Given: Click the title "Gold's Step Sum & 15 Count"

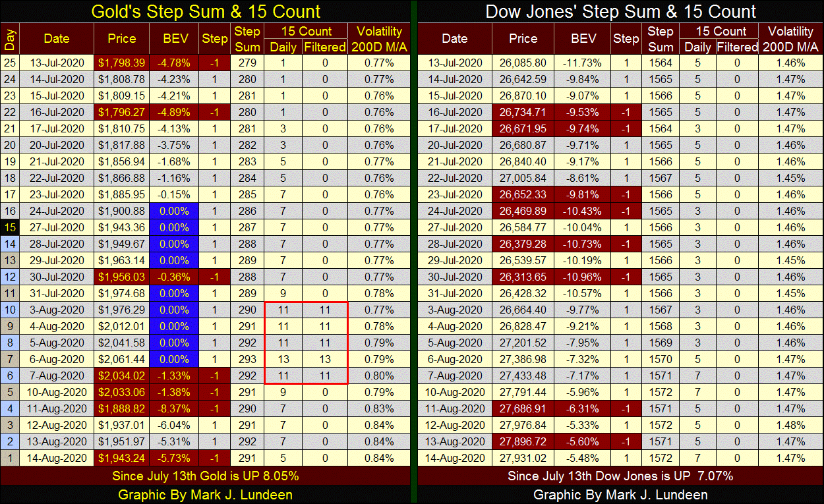Looking at the screenshot, I should click(x=206, y=11).
